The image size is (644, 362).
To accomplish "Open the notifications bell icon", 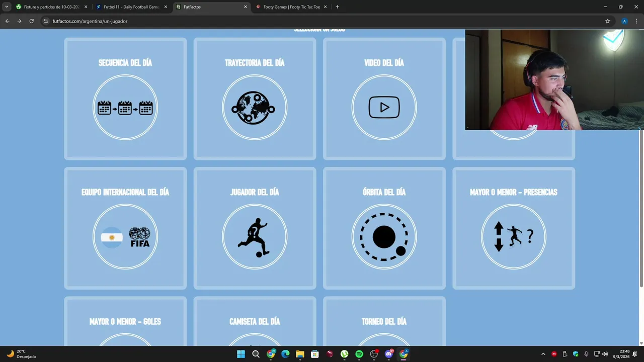I will click(635, 354).
